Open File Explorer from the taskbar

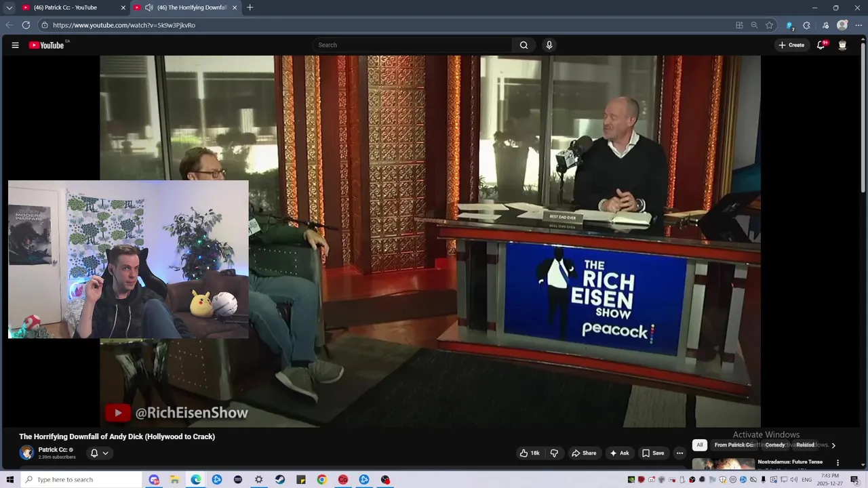point(174,480)
